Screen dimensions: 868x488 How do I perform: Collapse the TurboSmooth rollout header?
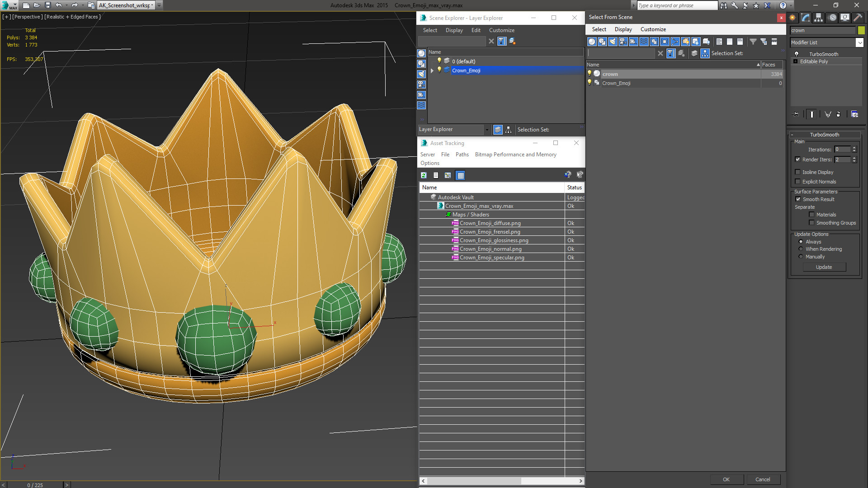coord(824,135)
